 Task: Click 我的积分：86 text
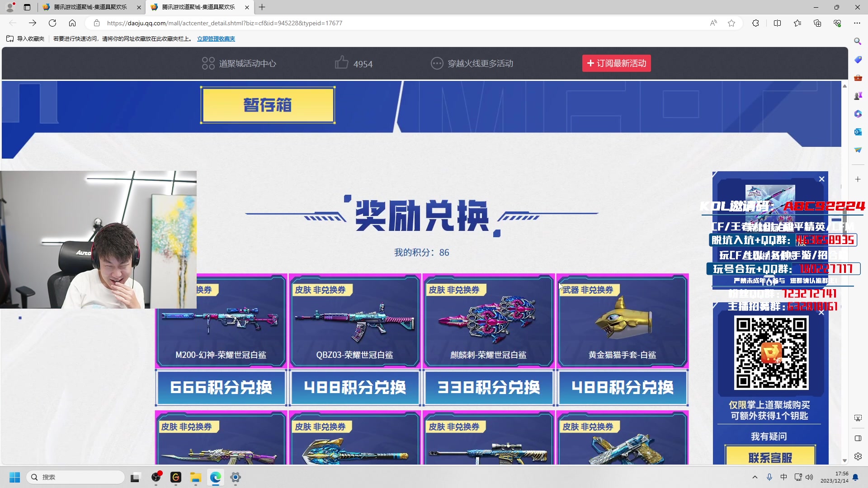421,253
